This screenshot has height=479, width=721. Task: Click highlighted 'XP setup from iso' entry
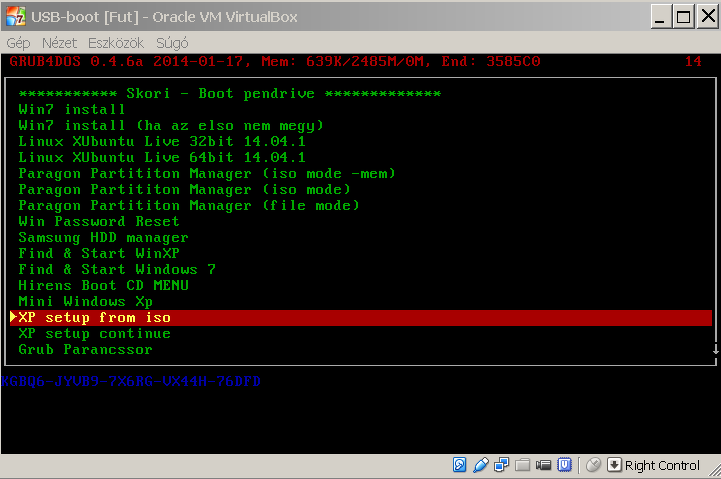pyautogui.click(x=361, y=318)
